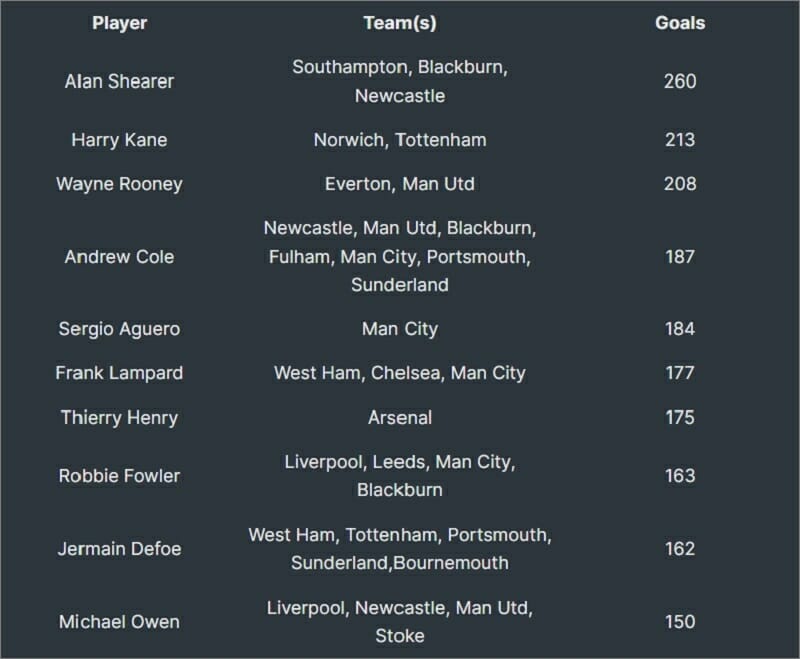The image size is (800, 659).
Task: Click the Michael Owen player name
Action: click(119, 622)
